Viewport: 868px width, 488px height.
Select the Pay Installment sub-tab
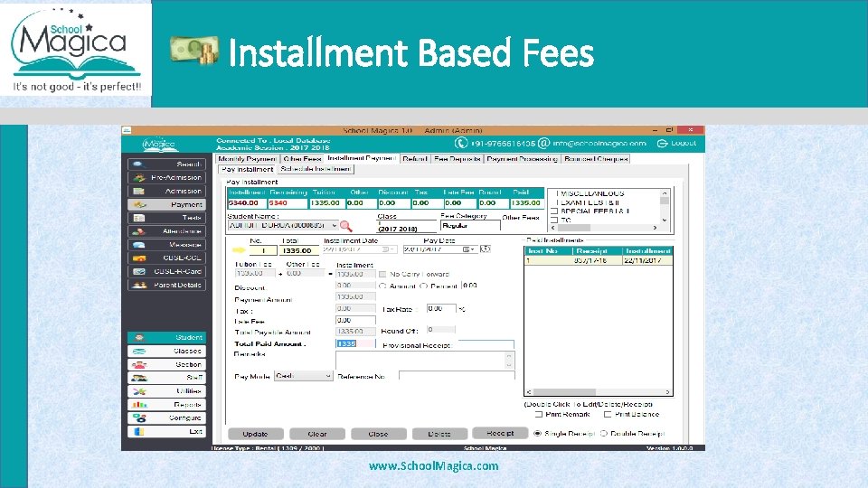pos(248,169)
